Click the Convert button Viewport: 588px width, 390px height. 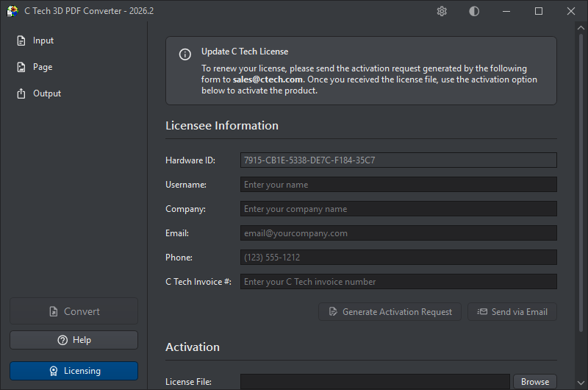tap(74, 311)
